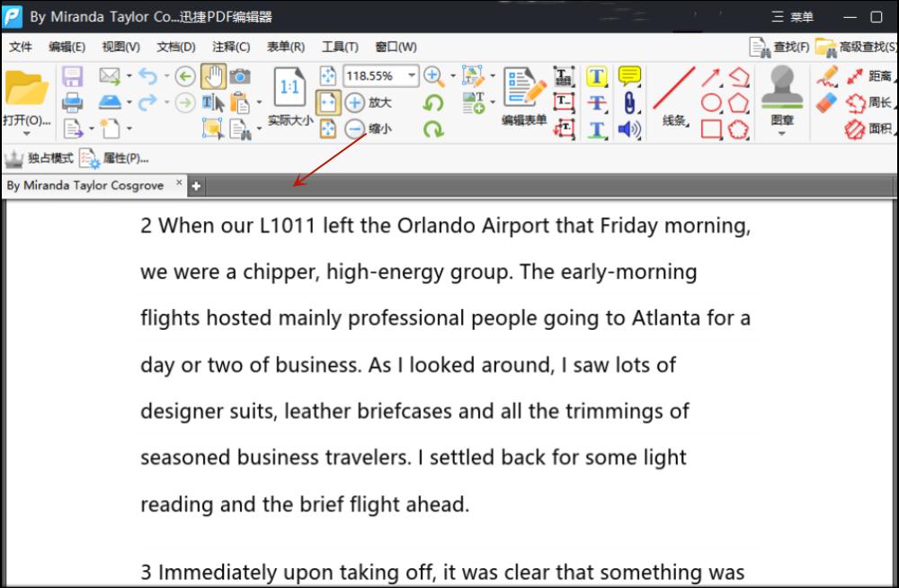Image resolution: width=899 pixels, height=588 pixels.
Task: Click into the 118.55% zoom field
Action: [x=374, y=76]
